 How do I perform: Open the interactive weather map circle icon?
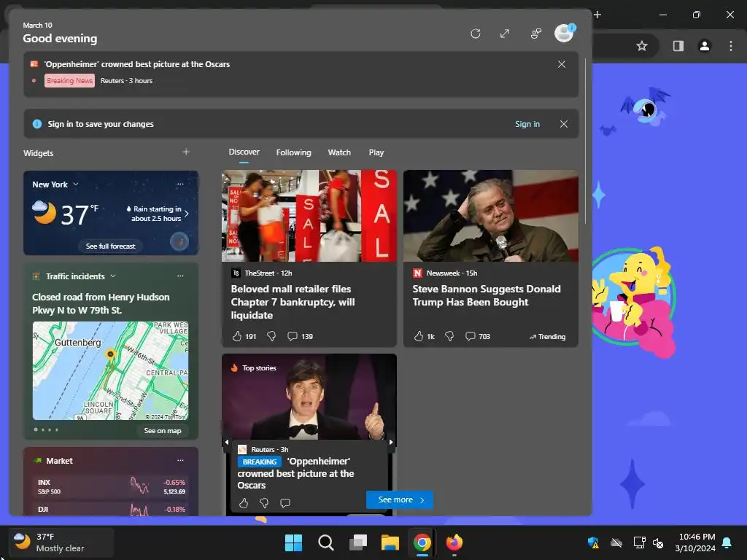179,242
